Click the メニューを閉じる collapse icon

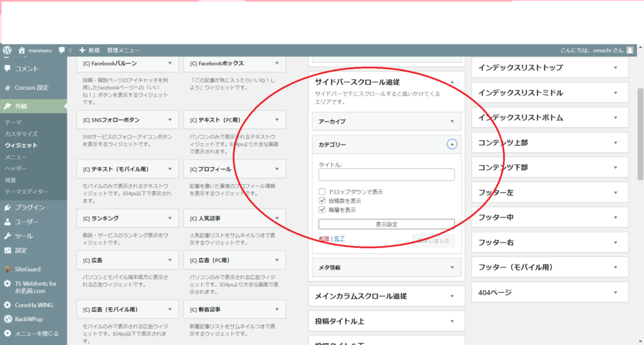[x=8, y=334]
